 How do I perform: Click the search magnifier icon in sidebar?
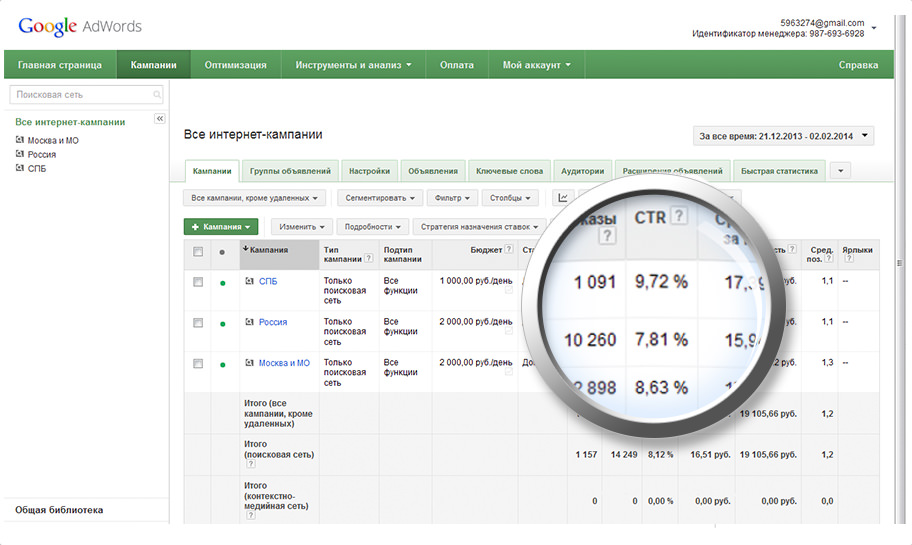coord(156,94)
